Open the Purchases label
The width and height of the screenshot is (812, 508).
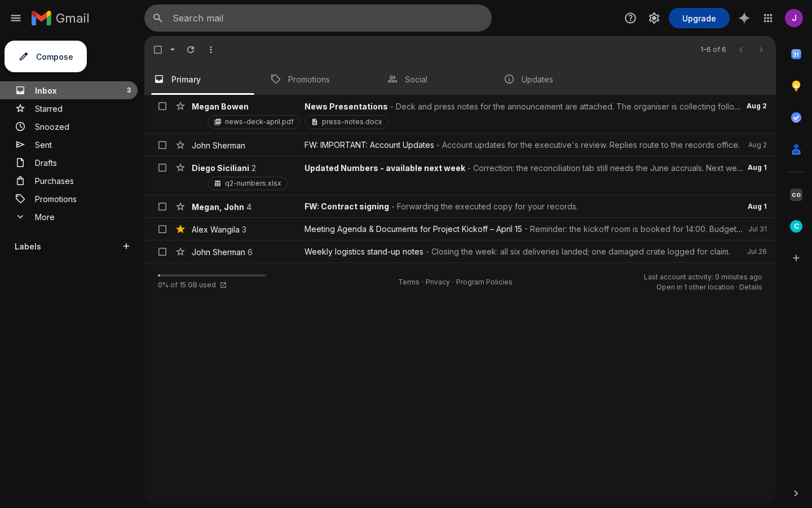pos(69,181)
